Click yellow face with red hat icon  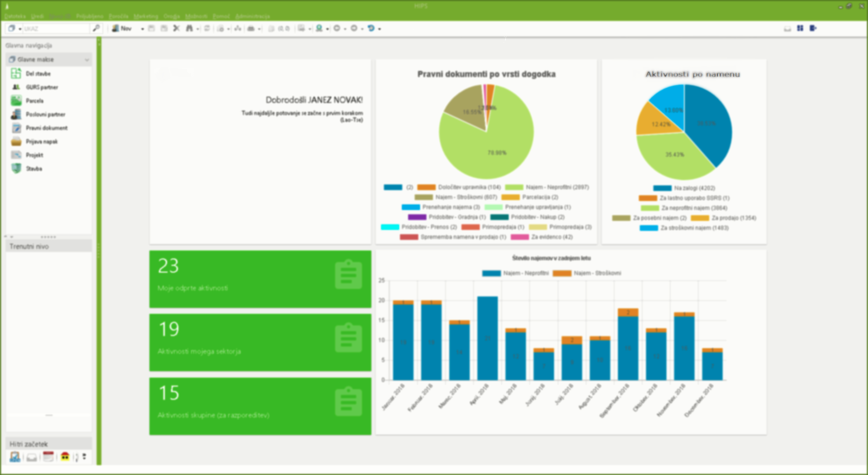[65, 457]
